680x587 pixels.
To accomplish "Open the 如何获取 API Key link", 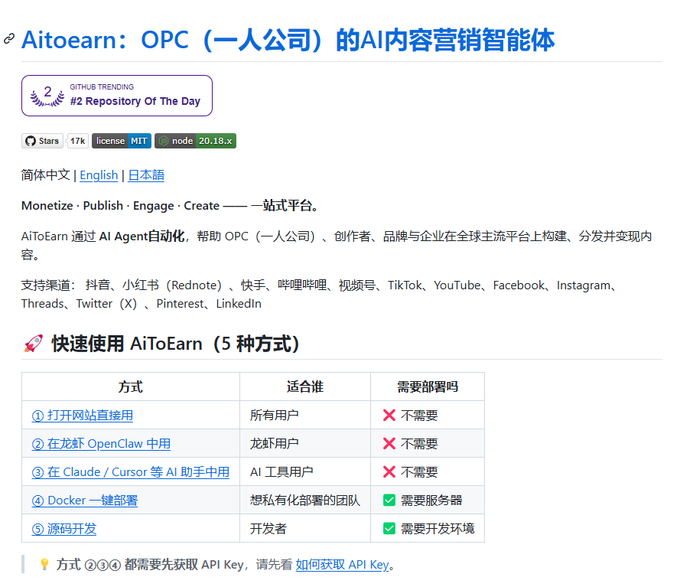I will (343, 564).
